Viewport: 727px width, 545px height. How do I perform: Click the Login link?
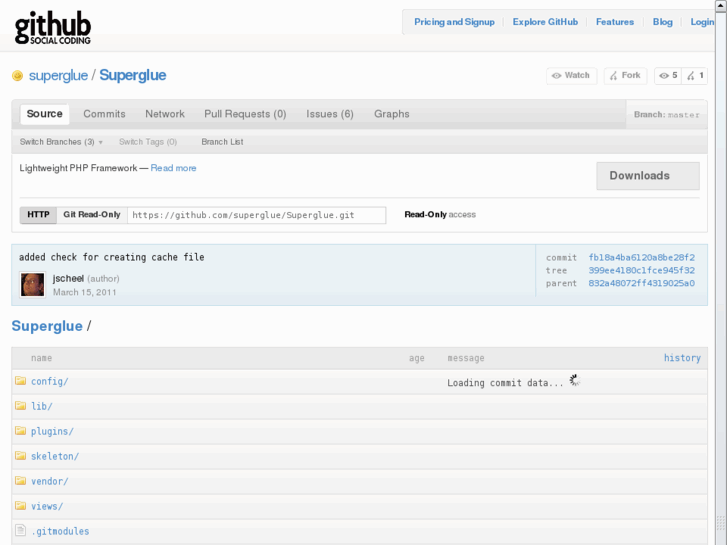click(702, 22)
